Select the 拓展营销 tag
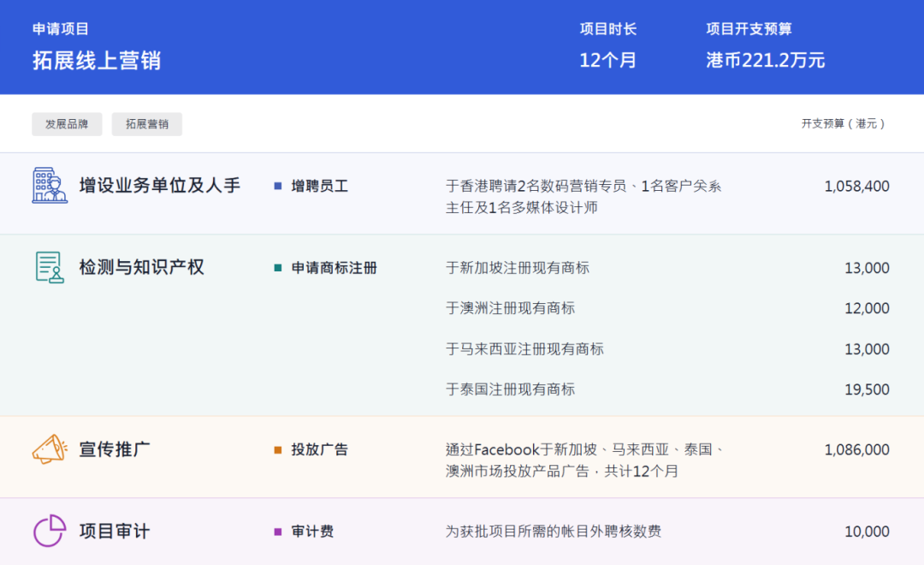 [147, 124]
